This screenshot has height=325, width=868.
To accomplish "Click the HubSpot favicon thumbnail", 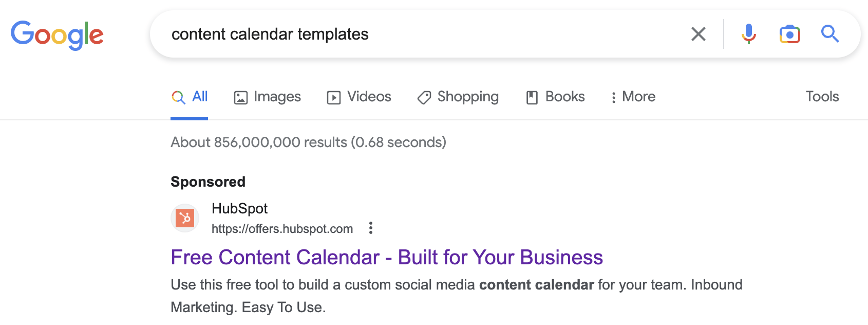I will click(184, 218).
